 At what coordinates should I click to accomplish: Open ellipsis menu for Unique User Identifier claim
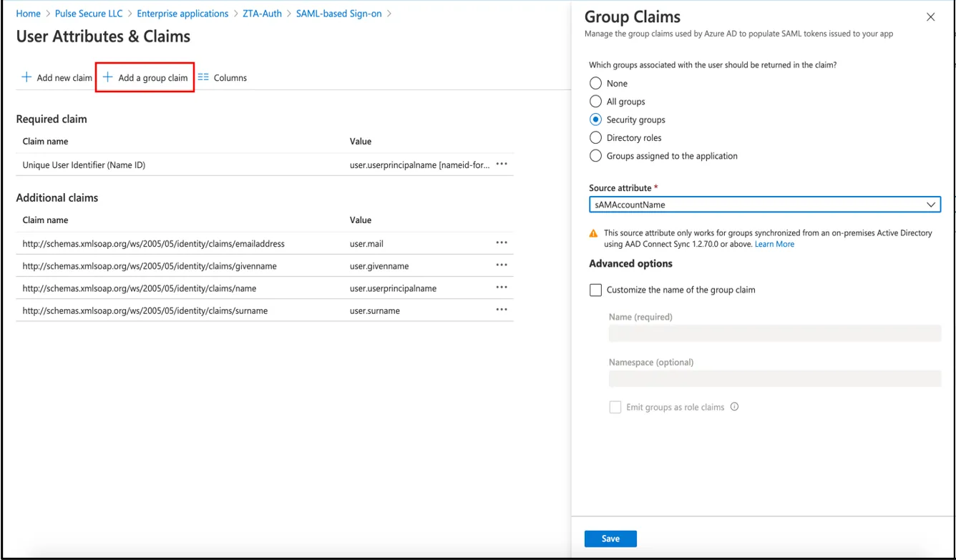502,164
